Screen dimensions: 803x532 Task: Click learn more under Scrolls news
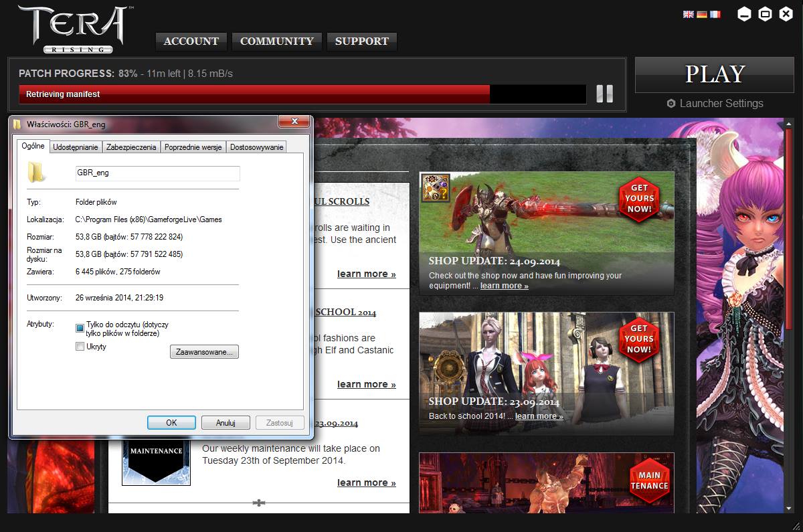366,274
